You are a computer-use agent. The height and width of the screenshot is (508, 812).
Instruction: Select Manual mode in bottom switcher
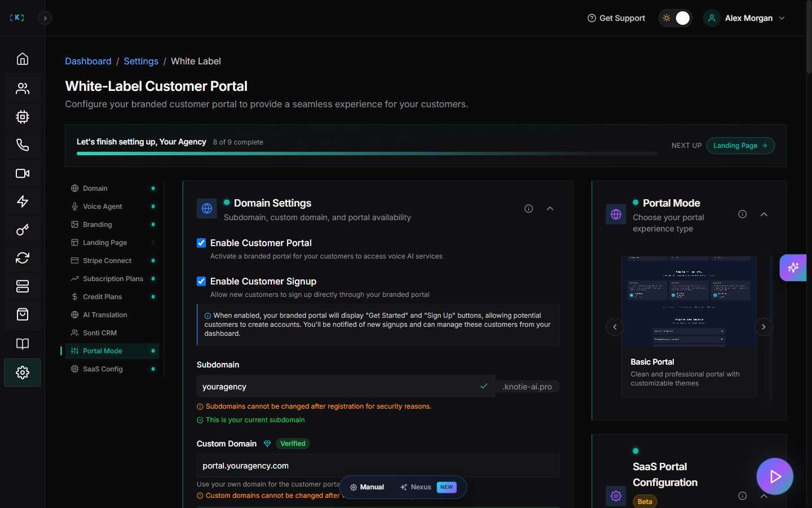[367, 487]
